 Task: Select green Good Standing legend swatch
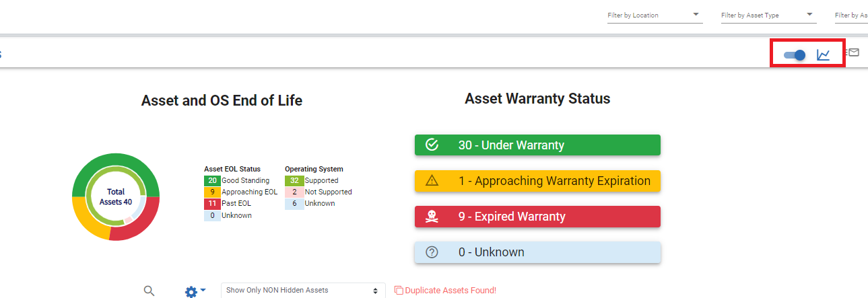[x=212, y=180]
